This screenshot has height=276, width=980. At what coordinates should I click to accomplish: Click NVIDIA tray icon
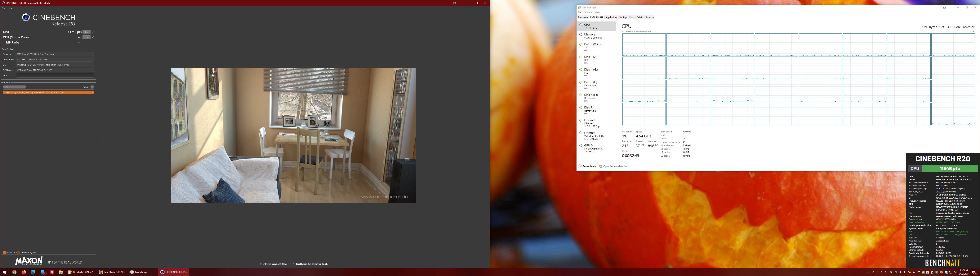tap(896, 272)
